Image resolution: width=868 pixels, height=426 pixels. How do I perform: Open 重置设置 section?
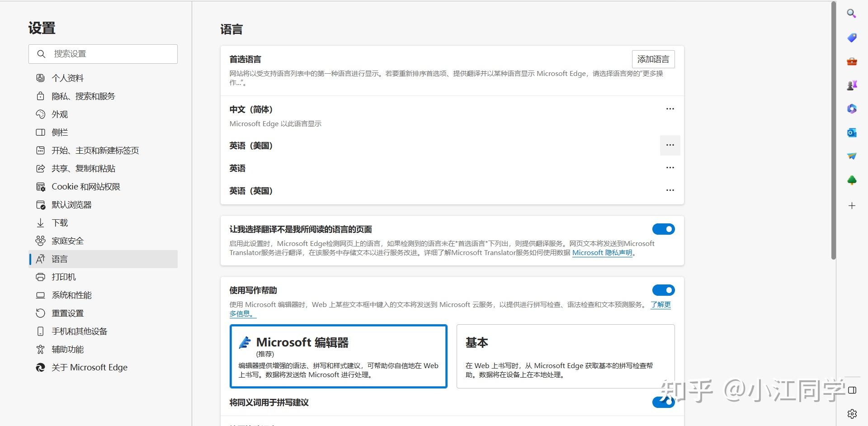click(103, 313)
